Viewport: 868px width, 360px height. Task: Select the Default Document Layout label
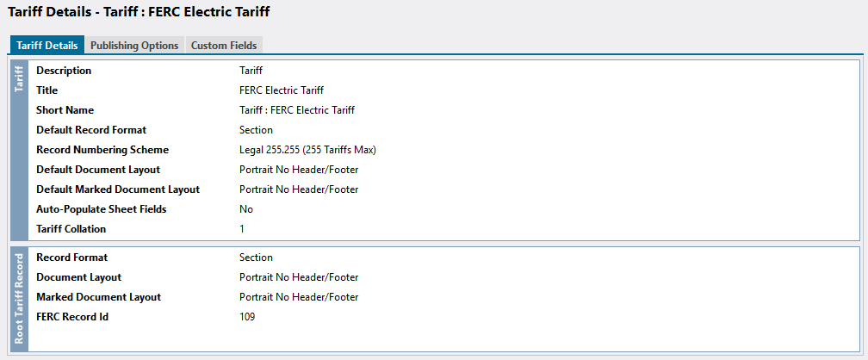(x=98, y=170)
